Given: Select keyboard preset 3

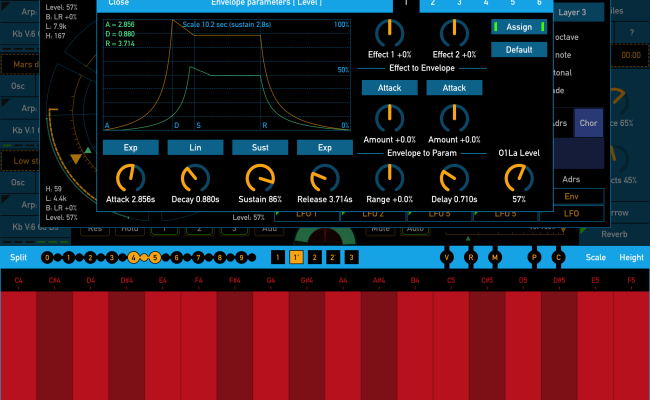Looking at the screenshot, I should click(352, 257).
